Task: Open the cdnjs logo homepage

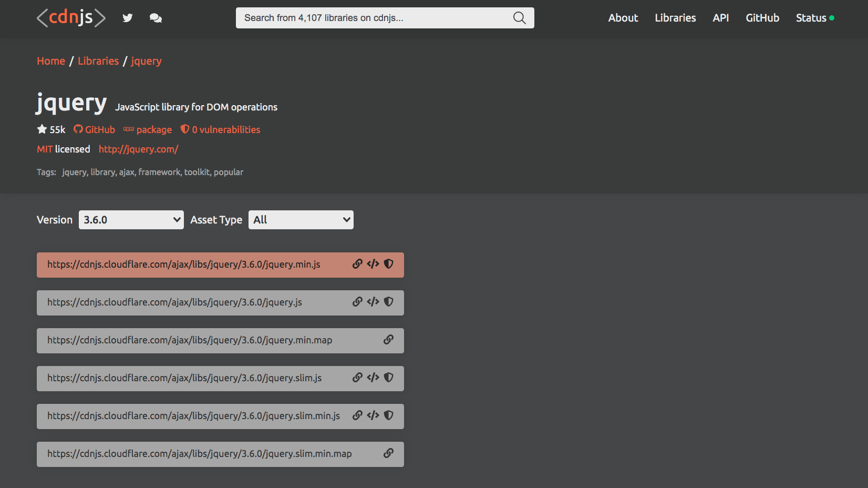Action: click(x=71, y=18)
